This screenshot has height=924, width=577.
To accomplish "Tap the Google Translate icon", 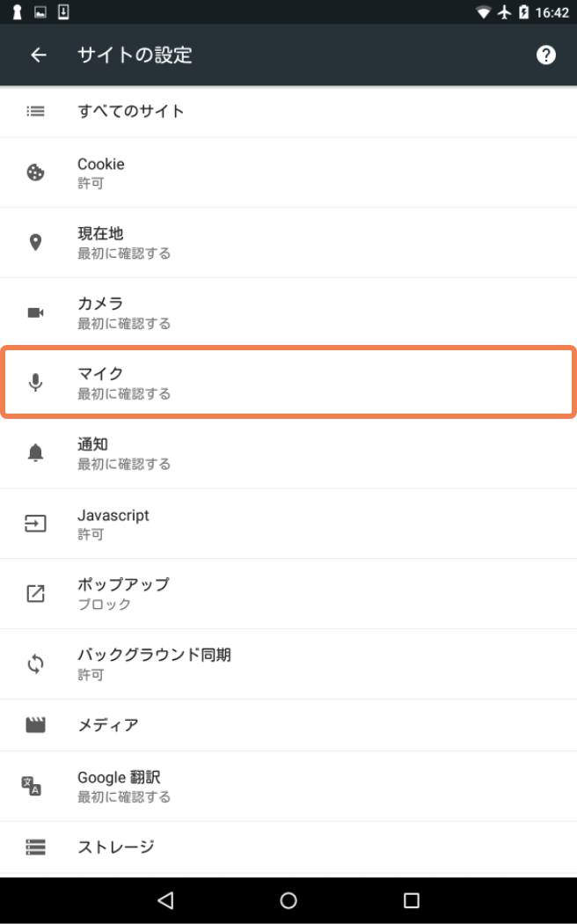I will point(31,786).
